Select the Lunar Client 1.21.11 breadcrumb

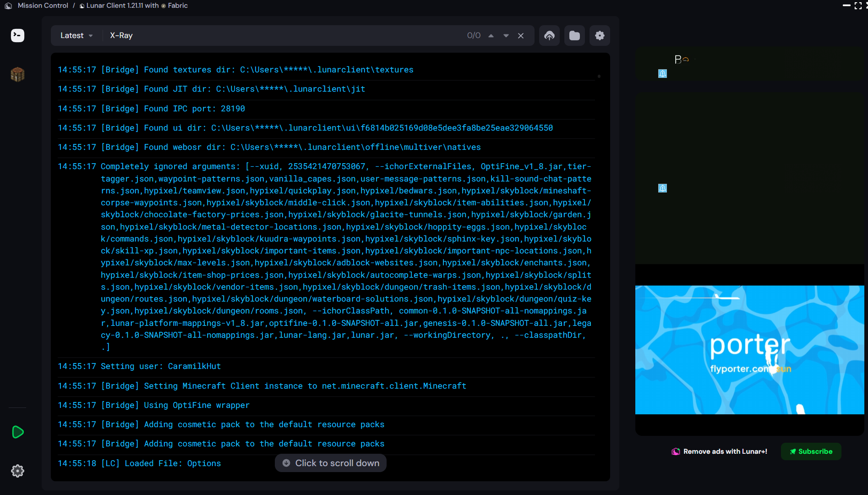coord(122,5)
